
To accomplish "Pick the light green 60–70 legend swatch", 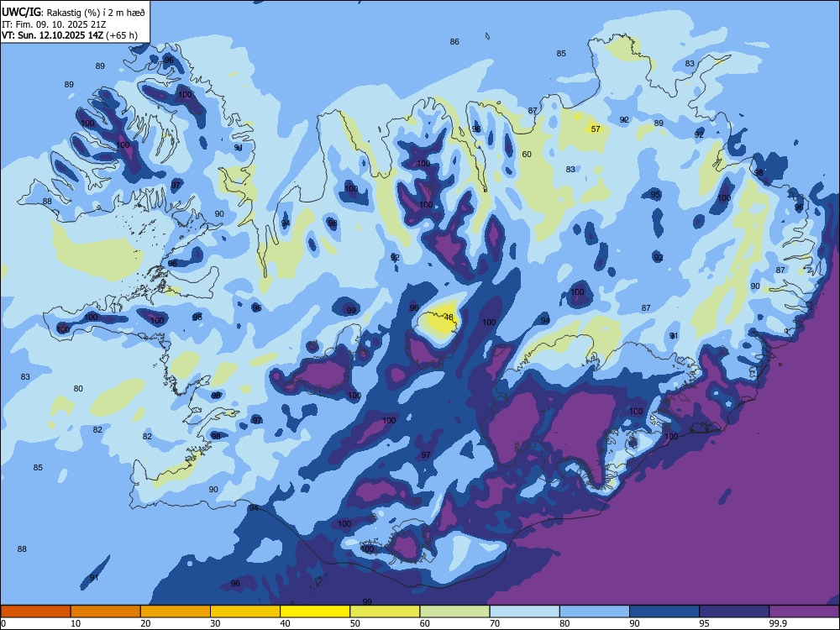I will pyautogui.click(x=454, y=612).
